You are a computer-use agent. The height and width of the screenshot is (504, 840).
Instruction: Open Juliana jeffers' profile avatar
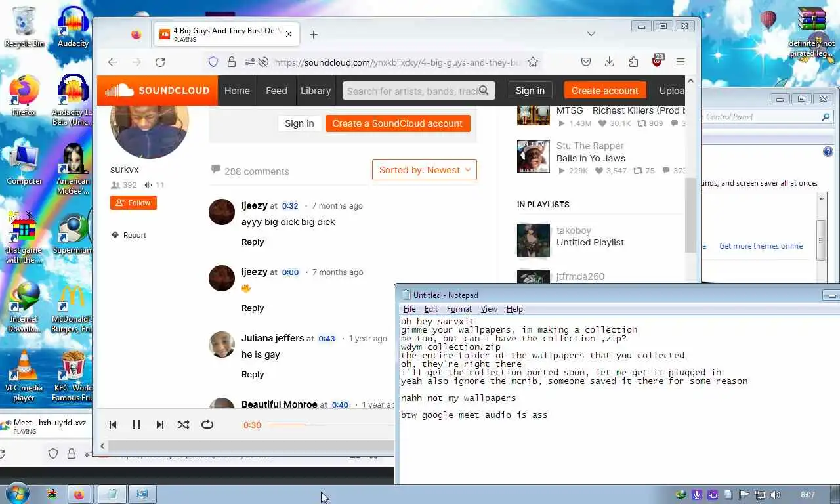click(x=222, y=345)
